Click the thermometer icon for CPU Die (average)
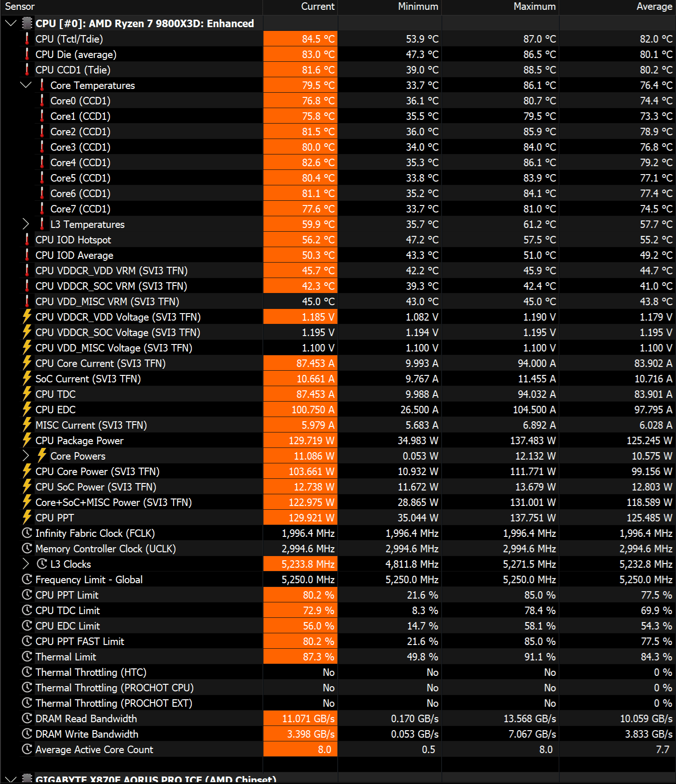The image size is (676, 784). pyautogui.click(x=27, y=54)
